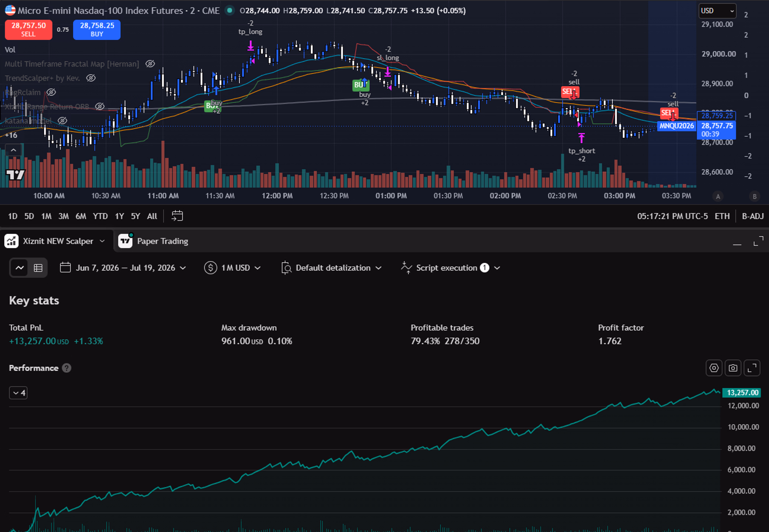Click the US flag symbol icon
Screen dimensions: 769x532
point(10,10)
